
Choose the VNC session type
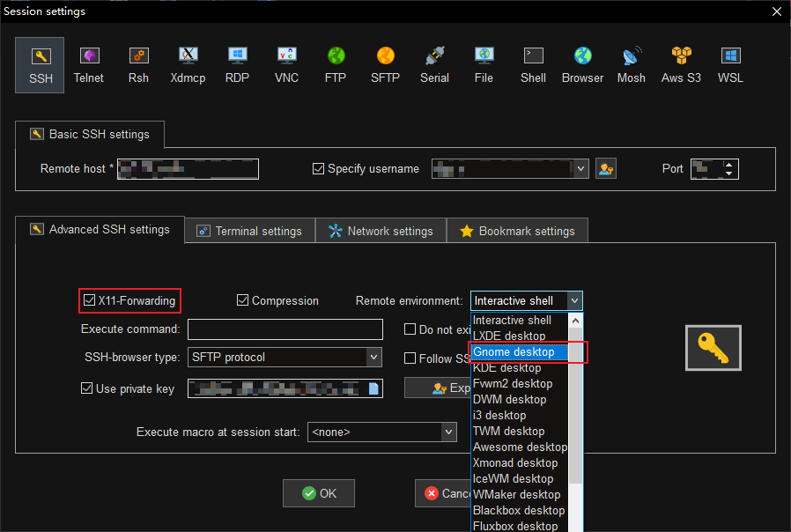click(x=286, y=65)
